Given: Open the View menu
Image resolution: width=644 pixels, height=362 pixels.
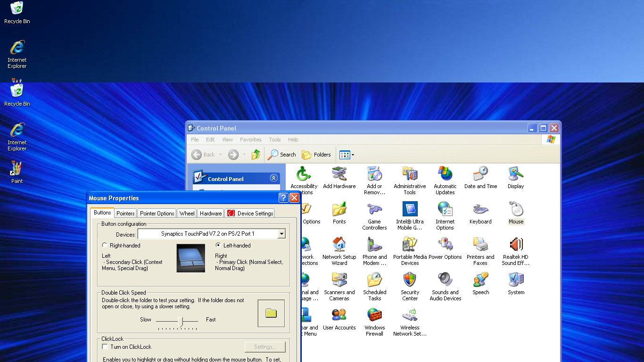Looking at the screenshot, I should click(x=227, y=140).
